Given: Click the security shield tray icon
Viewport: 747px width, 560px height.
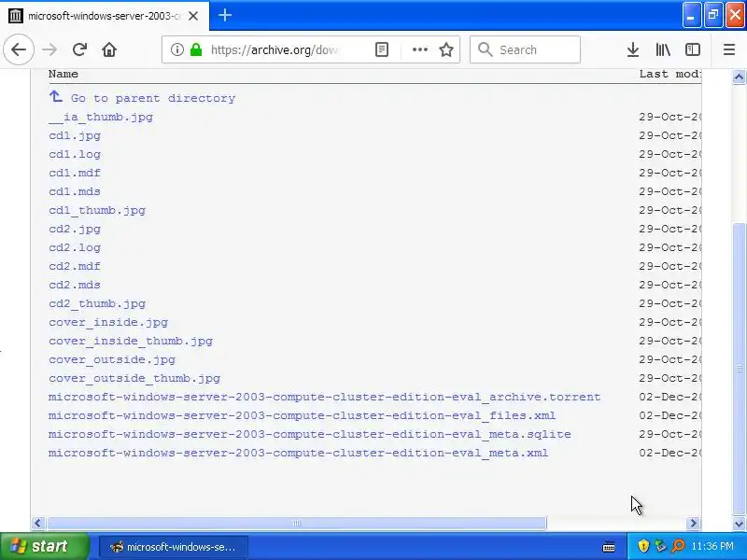Looking at the screenshot, I should click(x=643, y=546).
